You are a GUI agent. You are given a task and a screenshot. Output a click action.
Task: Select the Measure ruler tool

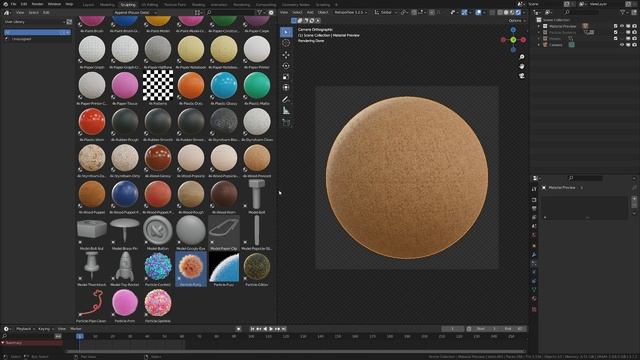(x=286, y=111)
